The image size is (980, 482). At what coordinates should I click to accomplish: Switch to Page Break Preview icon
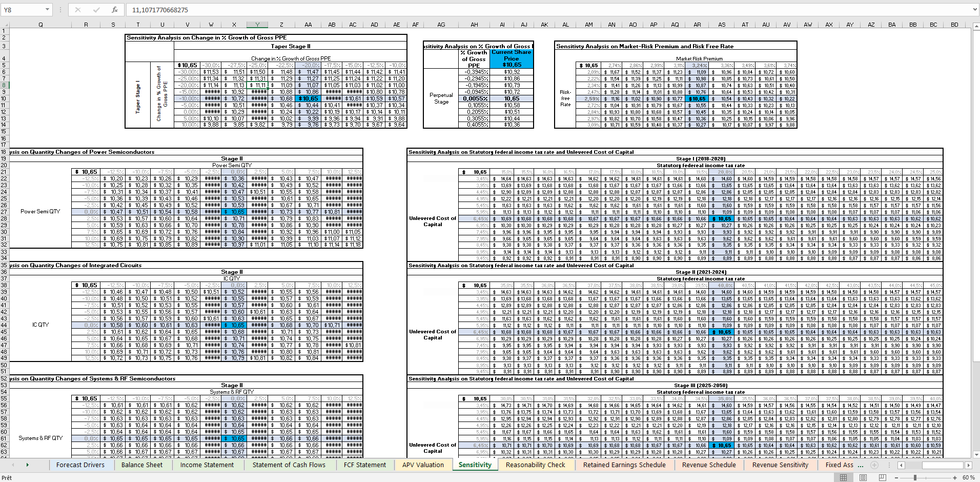882,477
